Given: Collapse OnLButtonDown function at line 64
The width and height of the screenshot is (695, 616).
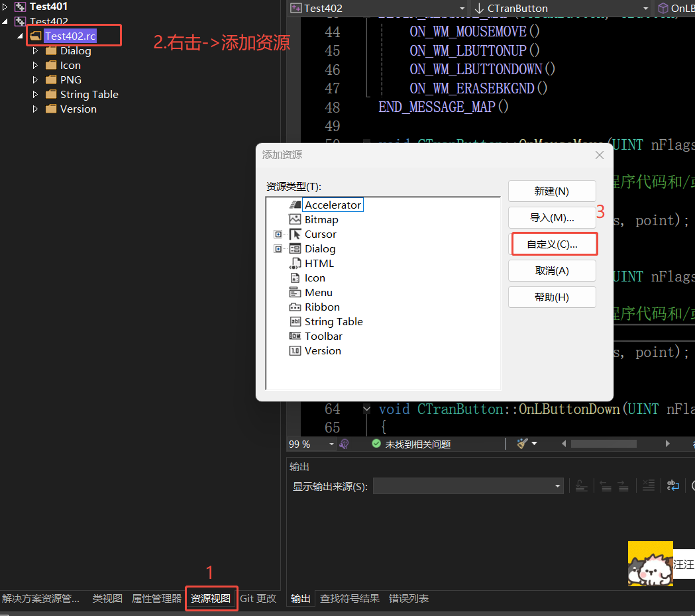Looking at the screenshot, I should (366, 409).
